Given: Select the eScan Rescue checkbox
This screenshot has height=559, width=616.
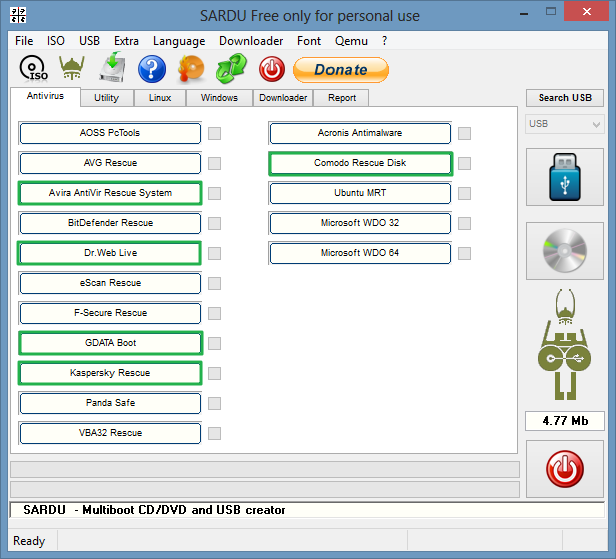Looking at the screenshot, I should [x=214, y=283].
